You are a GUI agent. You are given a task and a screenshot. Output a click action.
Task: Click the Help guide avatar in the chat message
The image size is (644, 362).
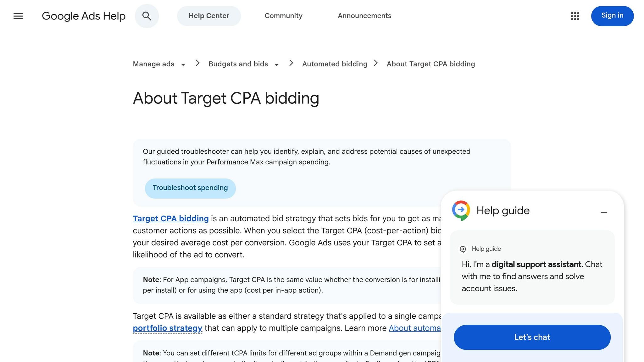[x=463, y=249]
